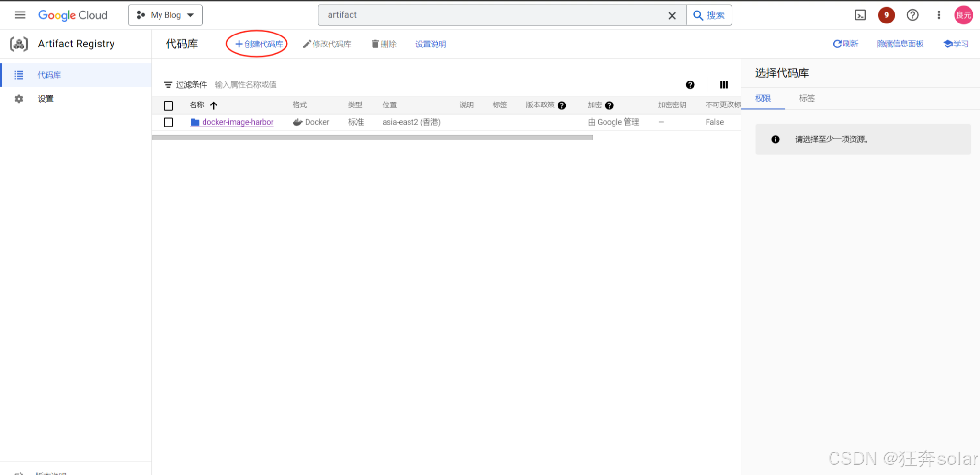Screen dimensions: 980x475
Task: Open the column display options icon
Action: pyautogui.click(x=724, y=85)
